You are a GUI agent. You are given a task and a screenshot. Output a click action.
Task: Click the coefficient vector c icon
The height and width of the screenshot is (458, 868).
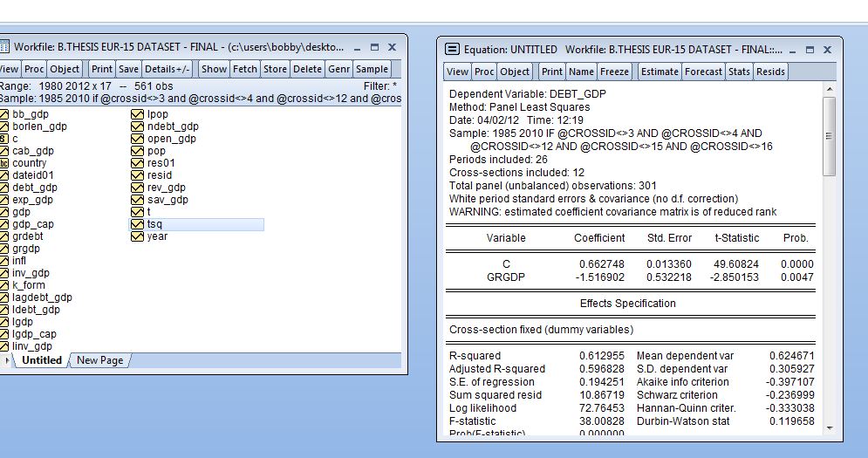click(3, 139)
